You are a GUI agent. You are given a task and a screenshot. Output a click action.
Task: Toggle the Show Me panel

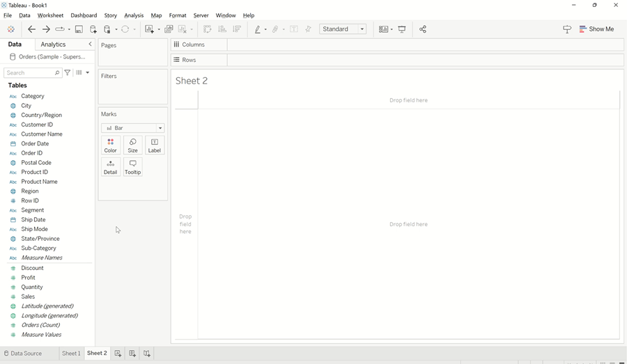[596, 29]
